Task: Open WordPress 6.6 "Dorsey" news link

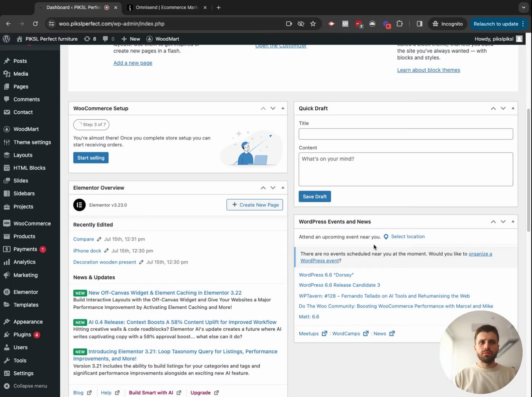Action: point(326,275)
